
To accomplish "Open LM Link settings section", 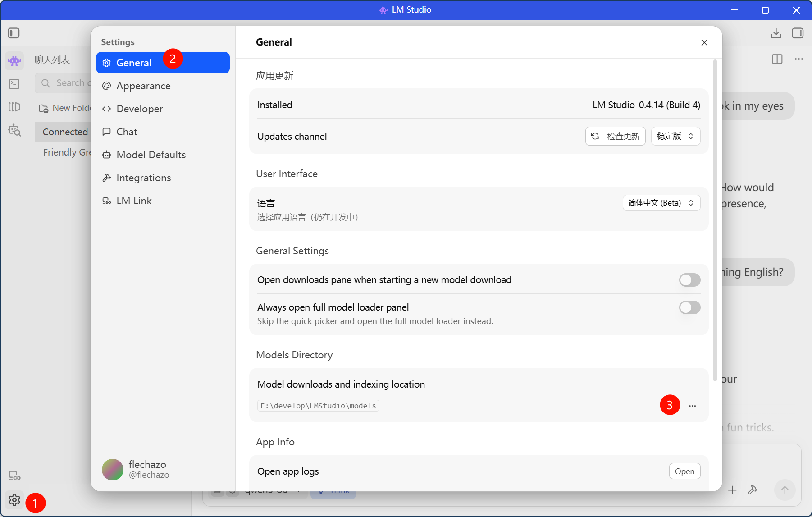I will (x=163, y=201).
